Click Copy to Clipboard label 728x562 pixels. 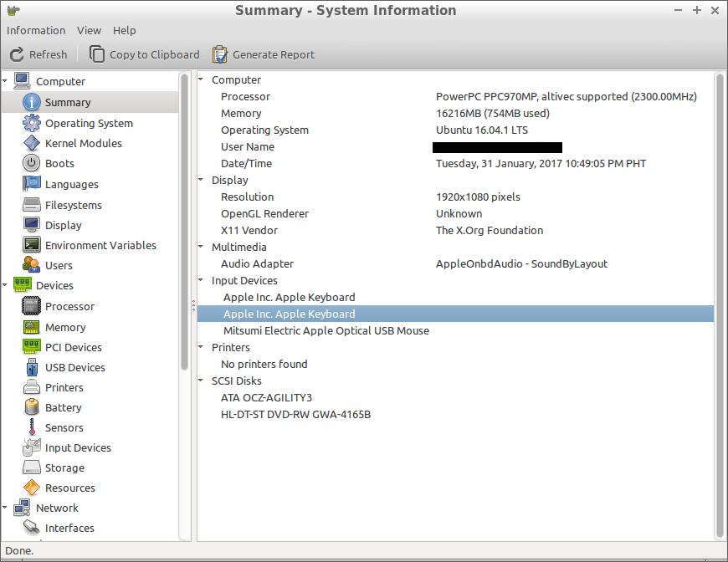[x=155, y=54]
